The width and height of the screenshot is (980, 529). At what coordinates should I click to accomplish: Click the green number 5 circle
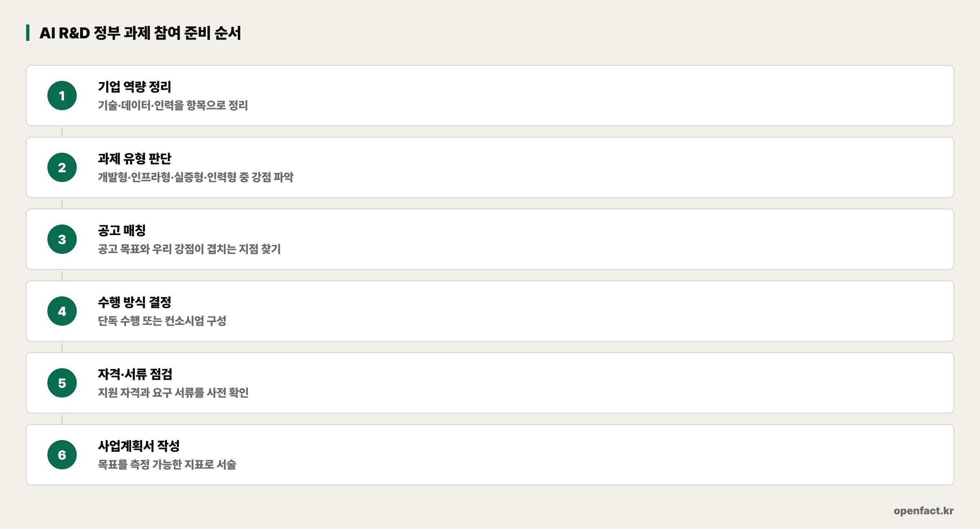click(x=62, y=383)
